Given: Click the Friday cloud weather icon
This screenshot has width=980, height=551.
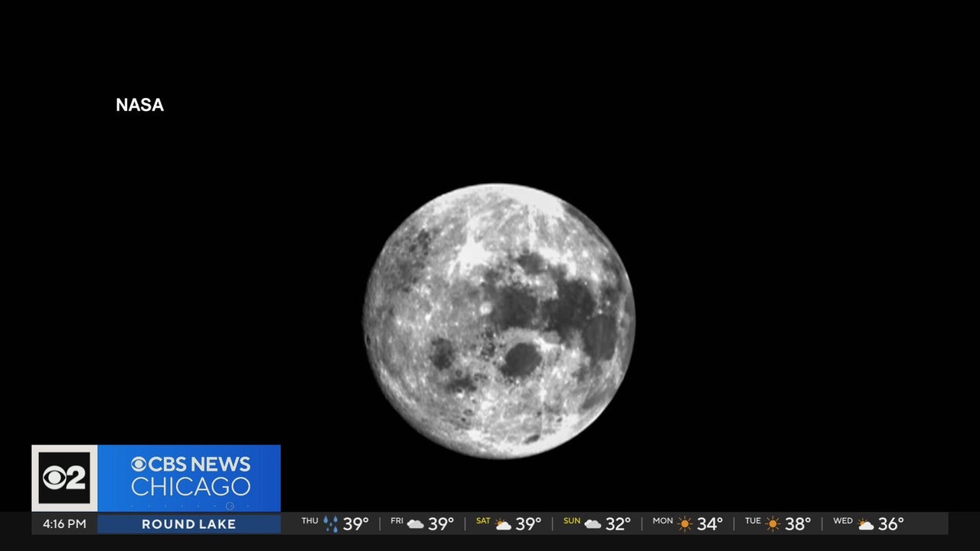Looking at the screenshot, I should (x=416, y=524).
